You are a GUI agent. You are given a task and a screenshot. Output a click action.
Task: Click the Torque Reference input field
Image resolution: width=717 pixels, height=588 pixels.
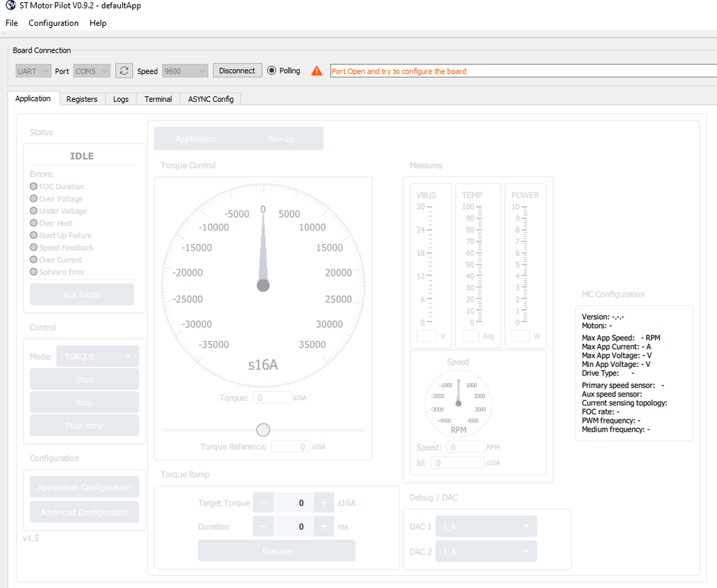pyautogui.click(x=291, y=447)
